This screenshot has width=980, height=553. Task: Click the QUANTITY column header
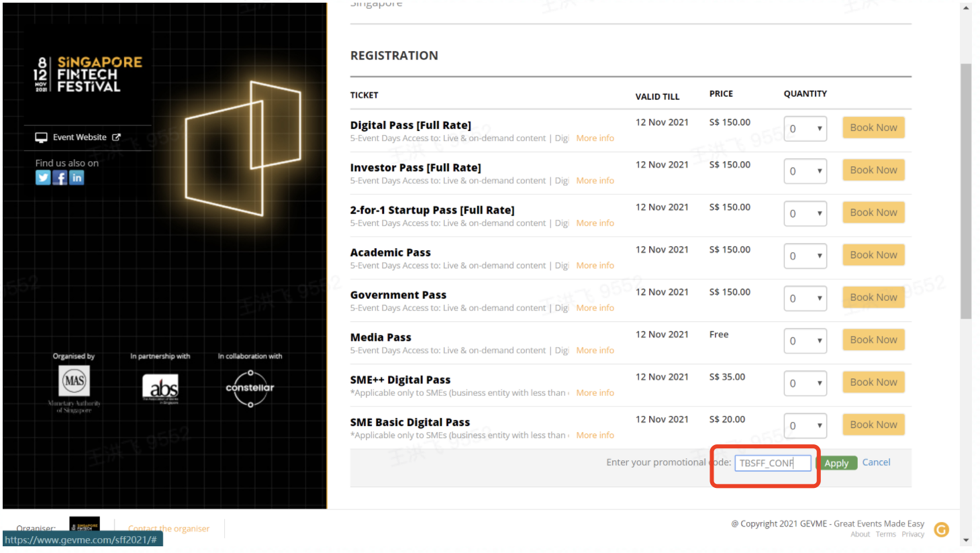(805, 94)
